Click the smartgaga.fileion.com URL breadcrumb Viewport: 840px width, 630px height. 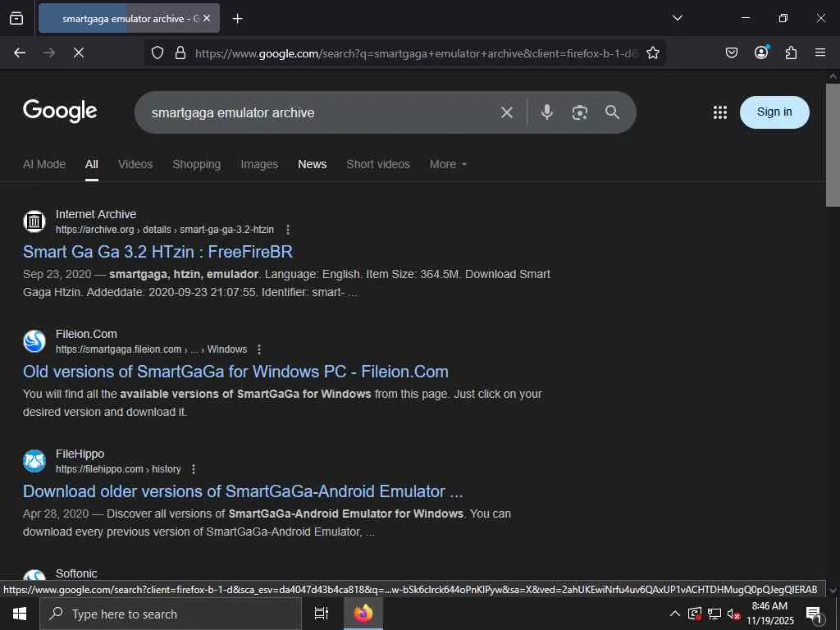(x=151, y=349)
